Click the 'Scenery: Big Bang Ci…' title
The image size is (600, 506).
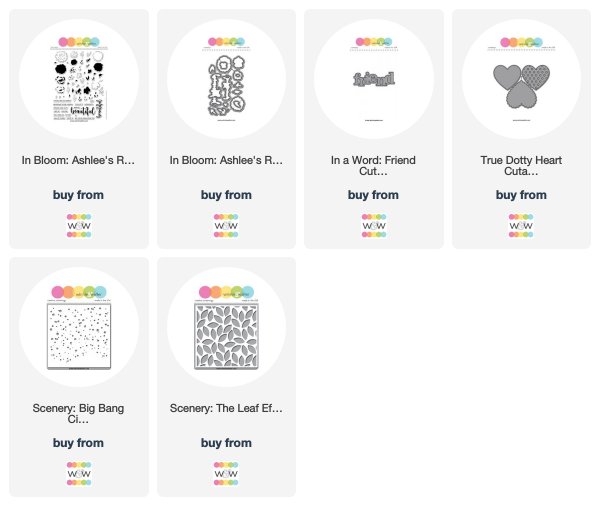click(x=78, y=413)
